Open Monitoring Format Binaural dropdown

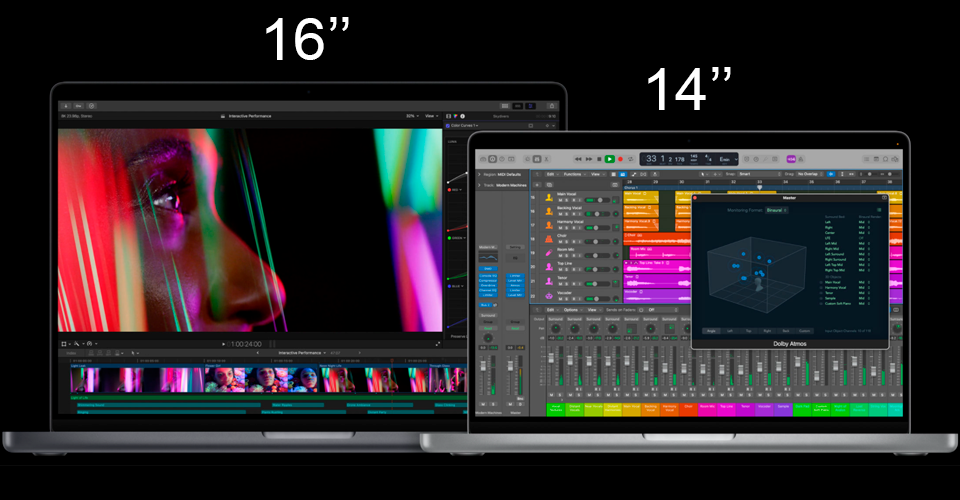pos(776,210)
